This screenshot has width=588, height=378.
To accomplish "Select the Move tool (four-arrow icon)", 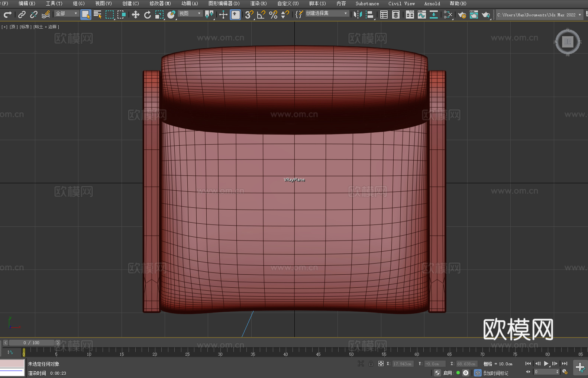I will tap(136, 14).
